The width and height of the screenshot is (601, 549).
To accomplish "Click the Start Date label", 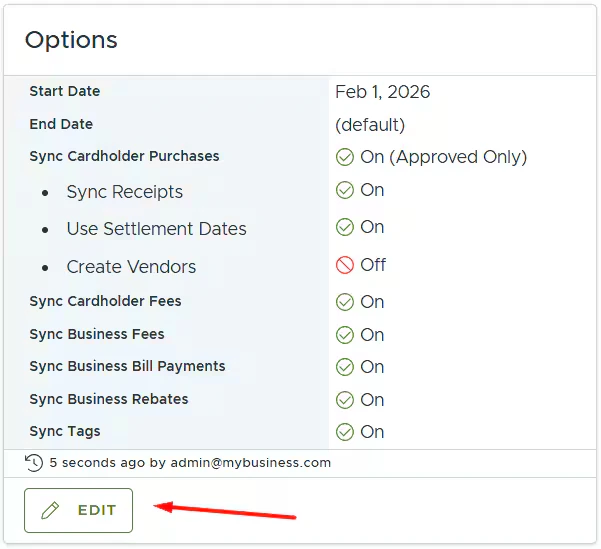I will pos(65,91).
